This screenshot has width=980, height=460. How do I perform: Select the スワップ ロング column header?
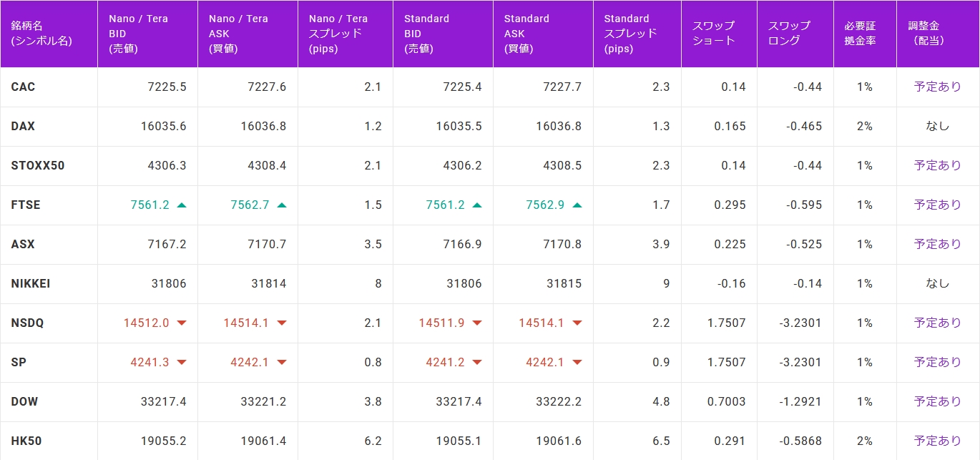(x=795, y=34)
